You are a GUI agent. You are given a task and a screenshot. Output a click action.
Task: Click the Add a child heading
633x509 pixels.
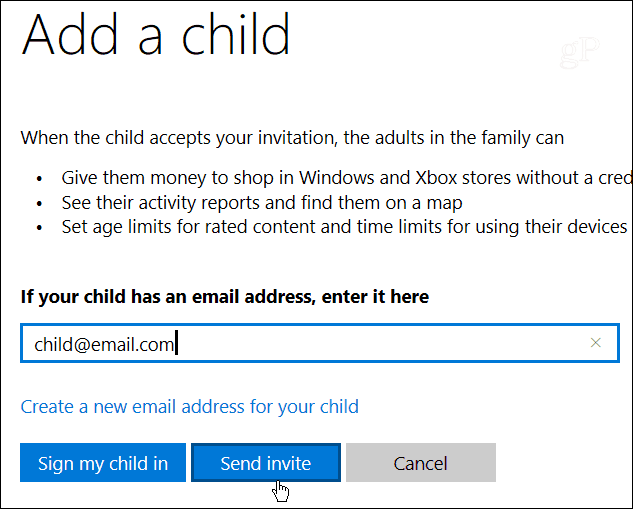[x=155, y=35]
